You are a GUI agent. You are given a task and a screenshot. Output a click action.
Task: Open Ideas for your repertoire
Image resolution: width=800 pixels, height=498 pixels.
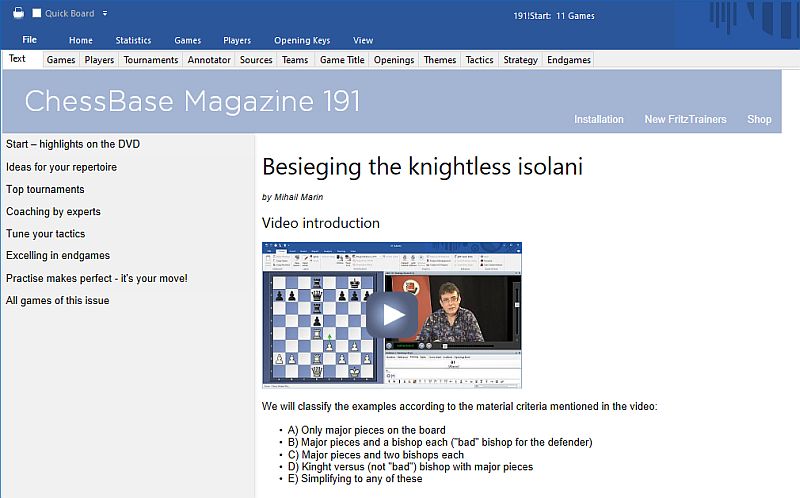point(61,167)
